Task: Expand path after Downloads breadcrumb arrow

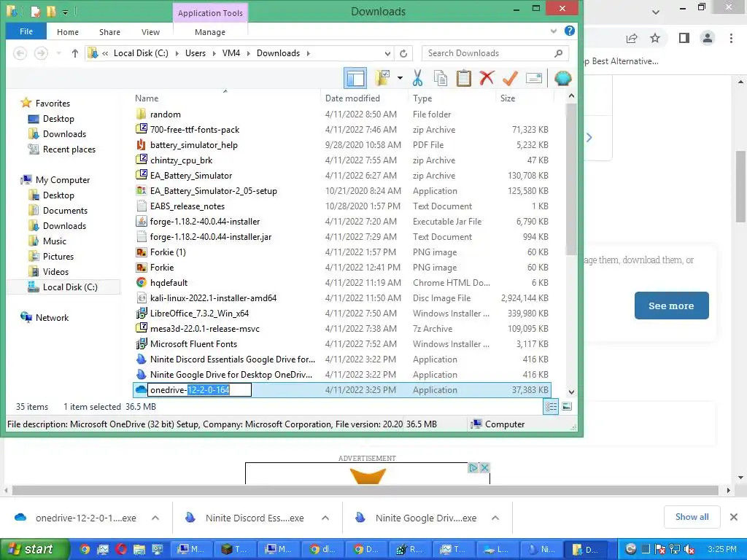Action: [309, 53]
